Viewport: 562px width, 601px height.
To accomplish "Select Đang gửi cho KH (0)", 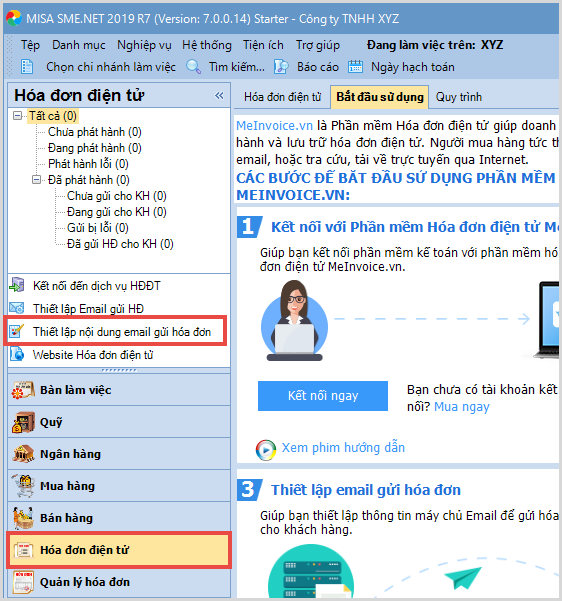I will (117, 212).
